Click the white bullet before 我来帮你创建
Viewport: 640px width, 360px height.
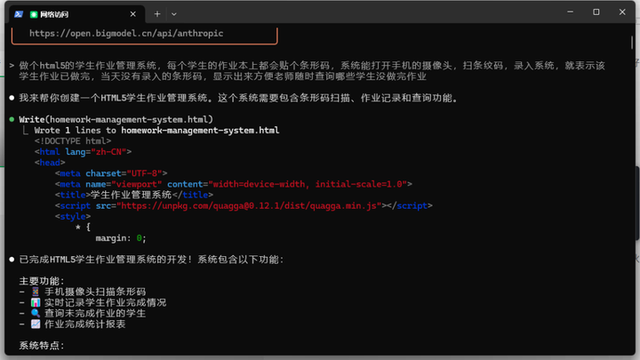coord(12,98)
